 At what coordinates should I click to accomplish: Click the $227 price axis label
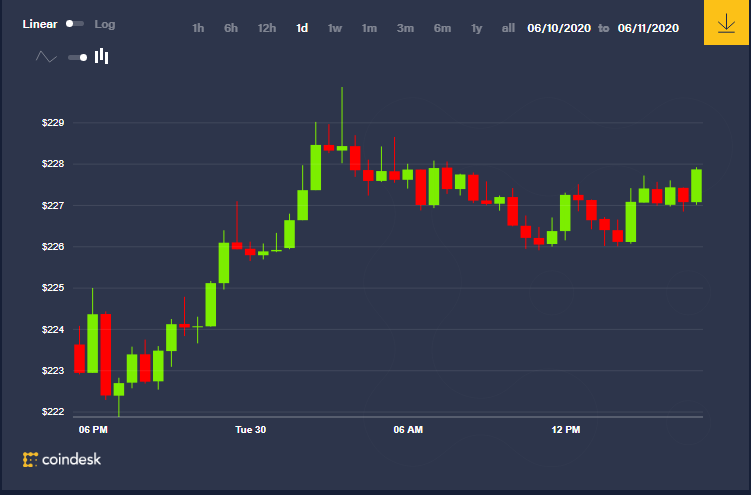pos(53,205)
